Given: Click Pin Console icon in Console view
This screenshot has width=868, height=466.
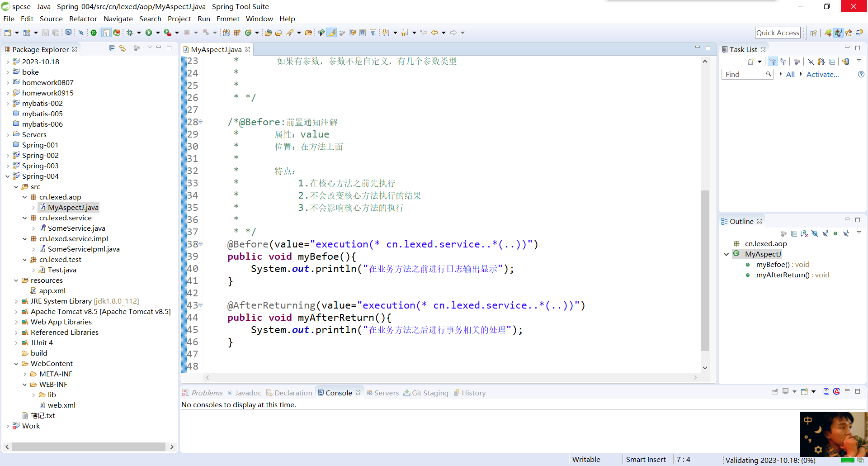Looking at the screenshot, I should pyautogui.click(x=774, y=392).
